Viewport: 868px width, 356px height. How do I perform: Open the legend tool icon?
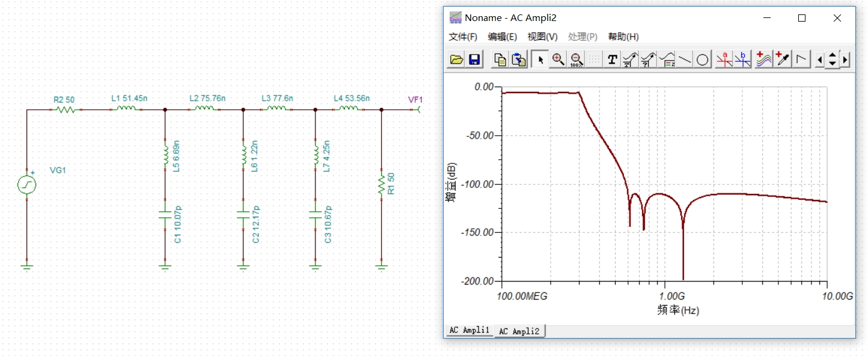click(x=667, y=59)
